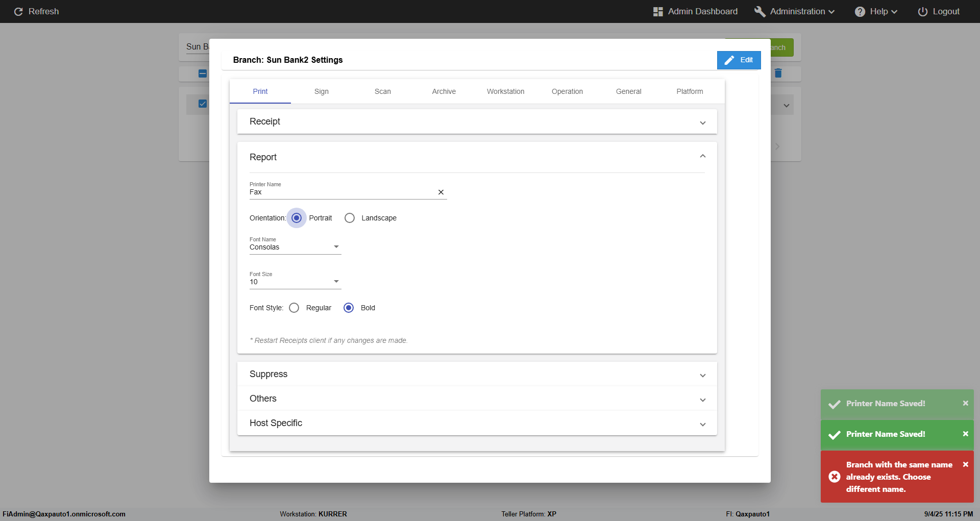Click the Administration wrench icon

[759, 11]
